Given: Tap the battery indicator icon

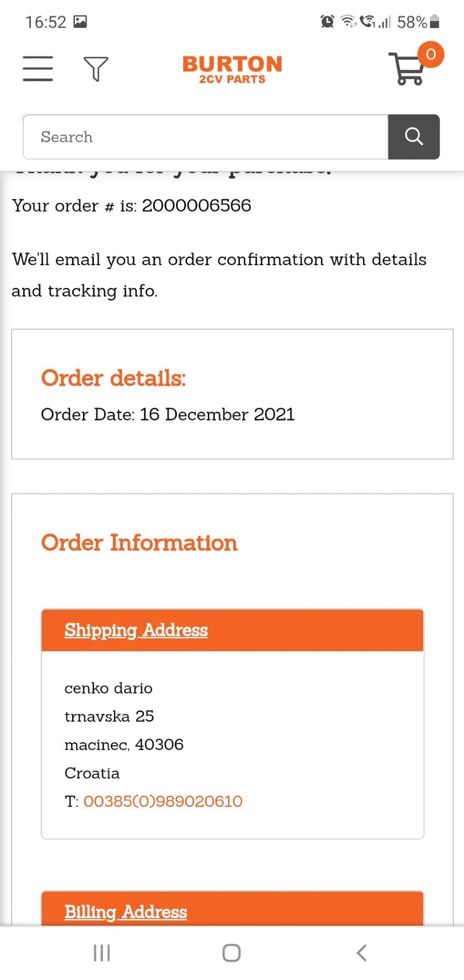Looking at the screenshot, I should point(435,22).
